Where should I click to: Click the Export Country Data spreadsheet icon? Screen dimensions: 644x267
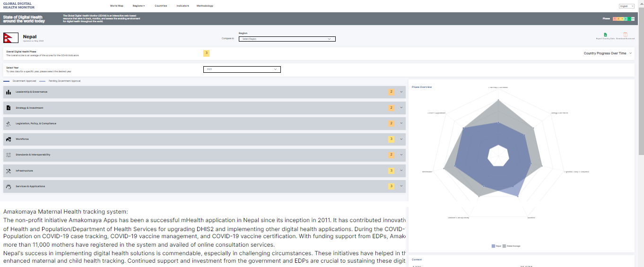(606, 34)
